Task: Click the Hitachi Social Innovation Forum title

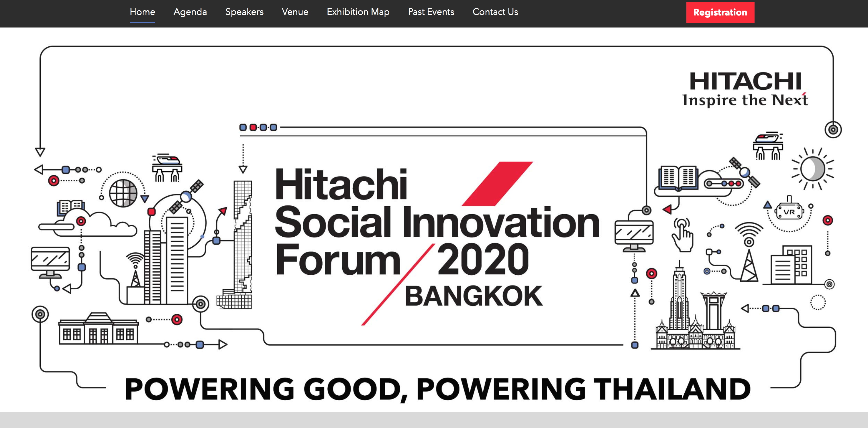Action: [437, 222]
